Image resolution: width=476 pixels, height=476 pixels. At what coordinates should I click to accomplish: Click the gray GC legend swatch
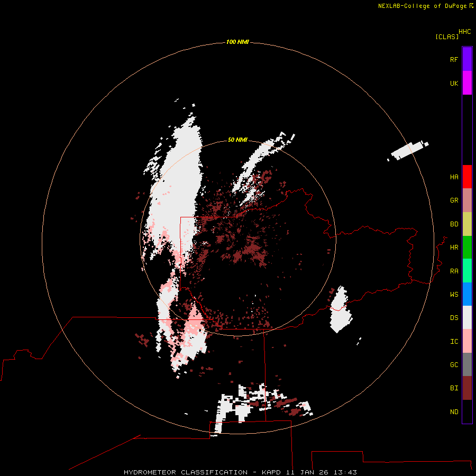pos(467,364)
